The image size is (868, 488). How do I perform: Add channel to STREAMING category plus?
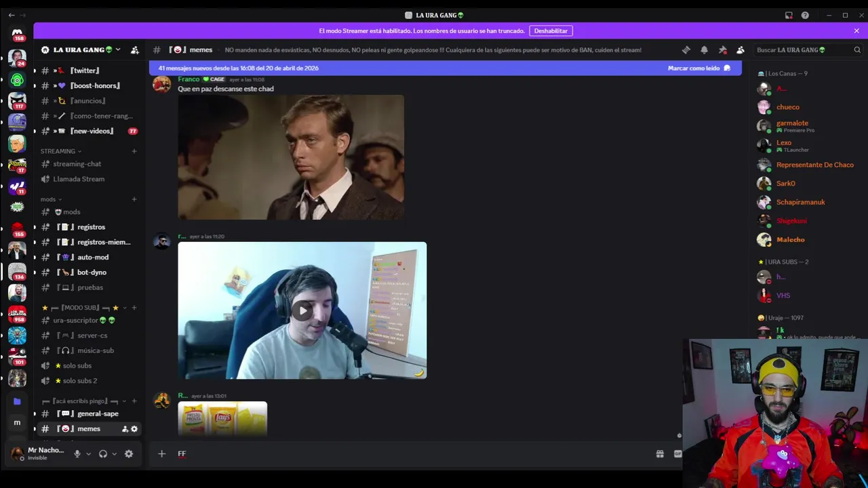tap(134, 151)
